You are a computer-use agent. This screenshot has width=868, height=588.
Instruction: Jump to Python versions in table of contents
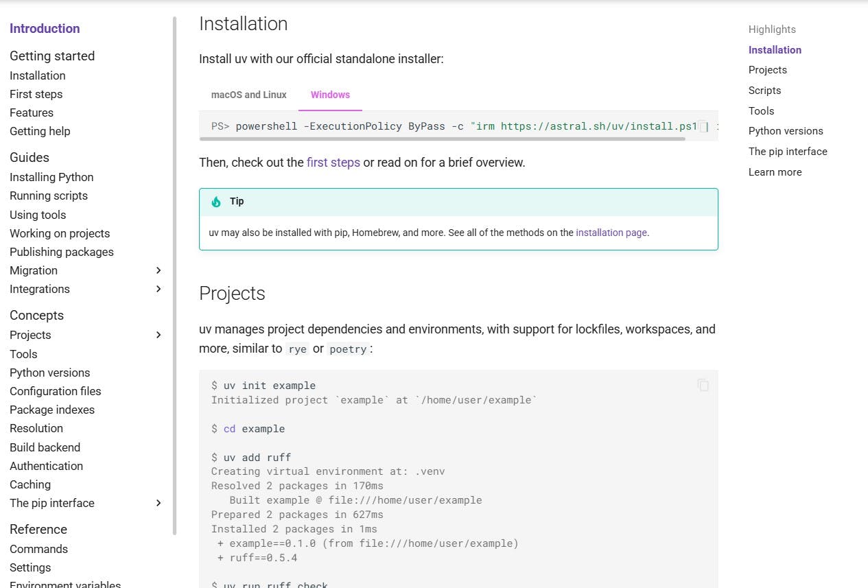click(x=786, y=131)
